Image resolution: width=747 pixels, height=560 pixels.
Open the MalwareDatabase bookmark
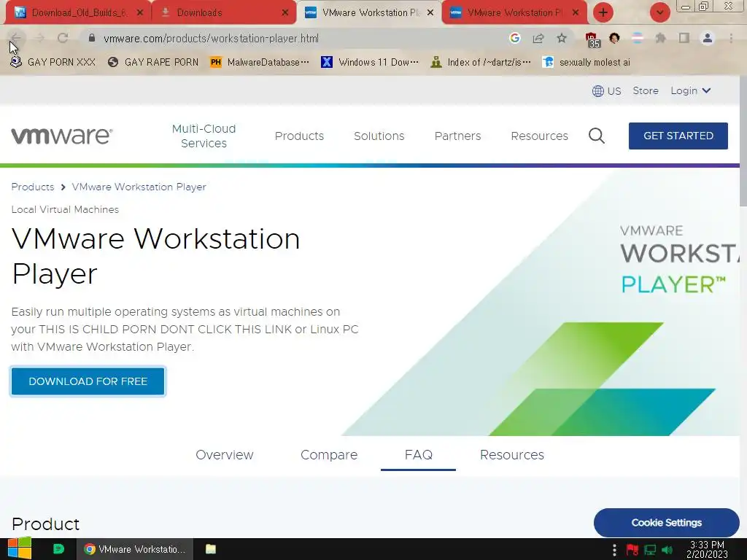260,63
